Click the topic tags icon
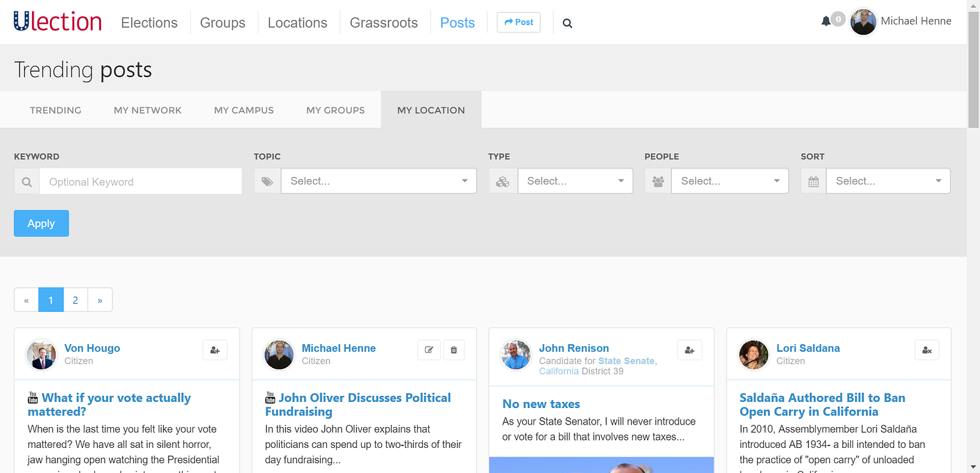The image size is (980, 473). click(x=268, y=181)
